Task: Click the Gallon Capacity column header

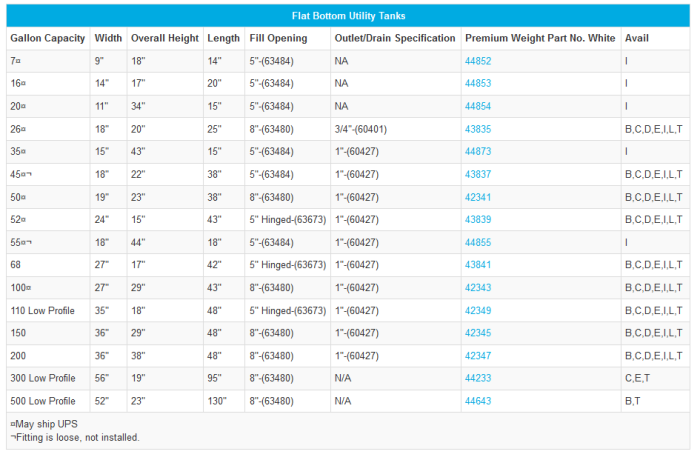Action: pyautogui.click(x=46, y=38)
